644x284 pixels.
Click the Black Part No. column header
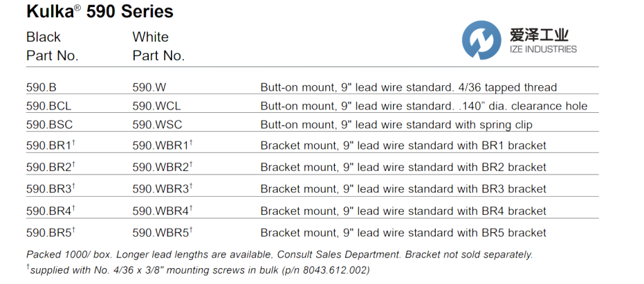(x=53, y=46)
